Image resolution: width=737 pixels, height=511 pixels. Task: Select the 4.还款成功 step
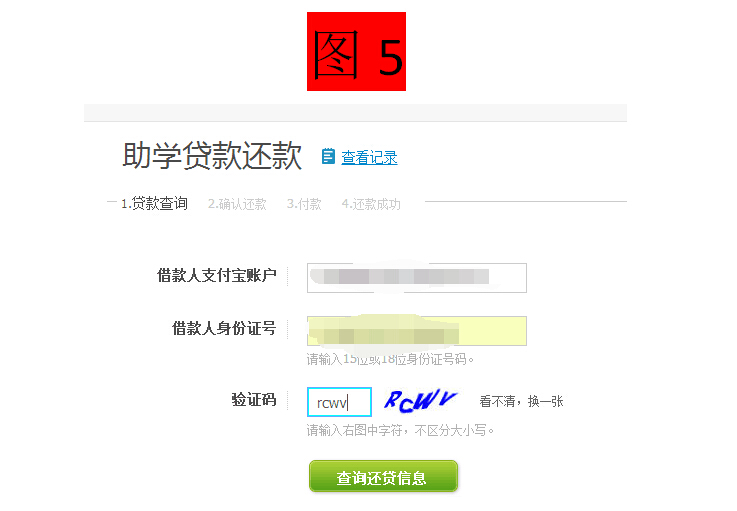(x=371, y=204)
